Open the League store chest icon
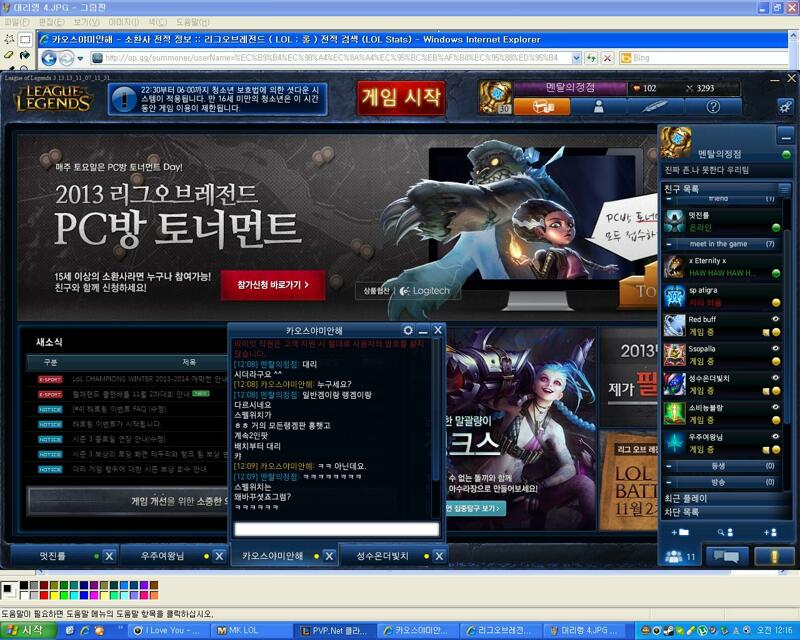The image size is (800, 640). pyautogui.click(x=542, y=106)
